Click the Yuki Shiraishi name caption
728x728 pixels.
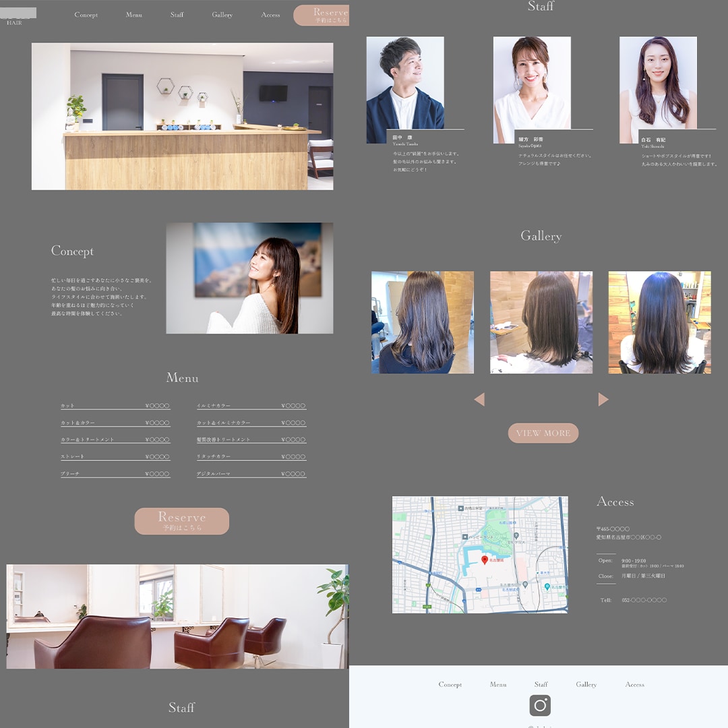pos(653,146)
